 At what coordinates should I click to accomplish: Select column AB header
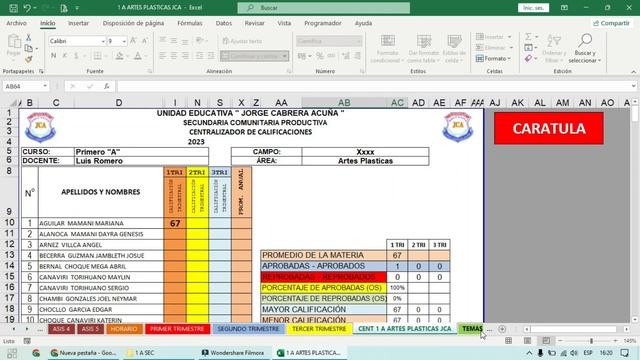pos(344,103)
